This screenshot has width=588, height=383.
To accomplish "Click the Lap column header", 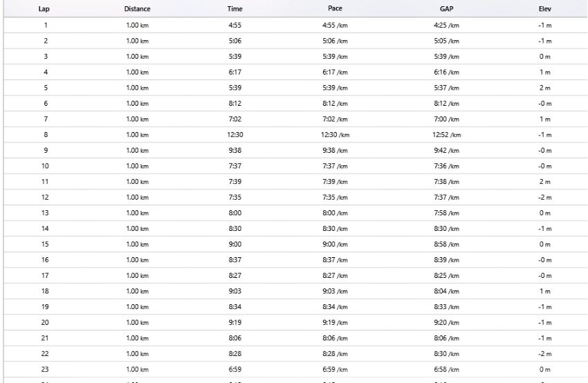I will pos(46,9).
